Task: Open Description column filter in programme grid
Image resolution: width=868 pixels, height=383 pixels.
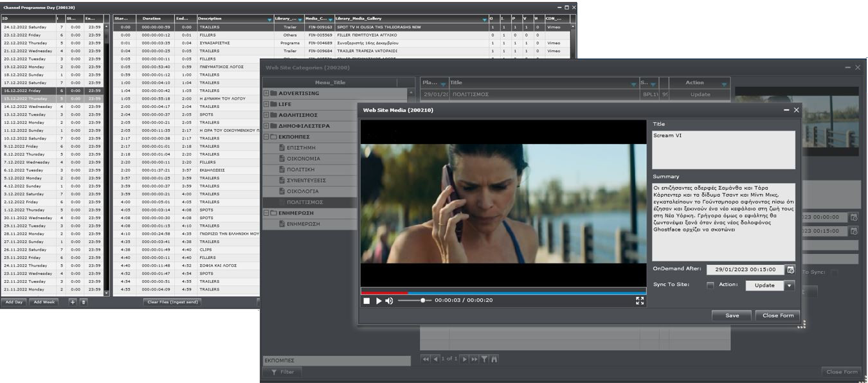Action: click(269, 20)
